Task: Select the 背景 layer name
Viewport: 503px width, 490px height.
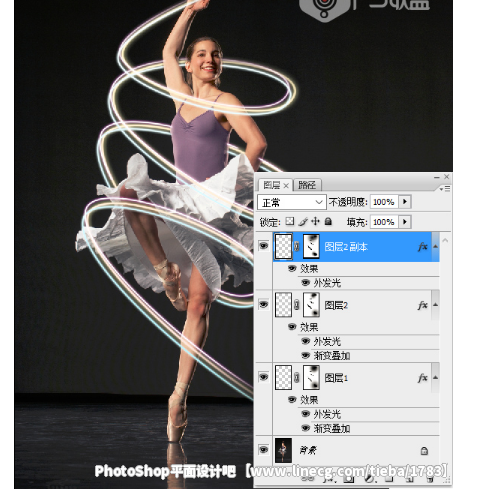Action: point(308,451)
